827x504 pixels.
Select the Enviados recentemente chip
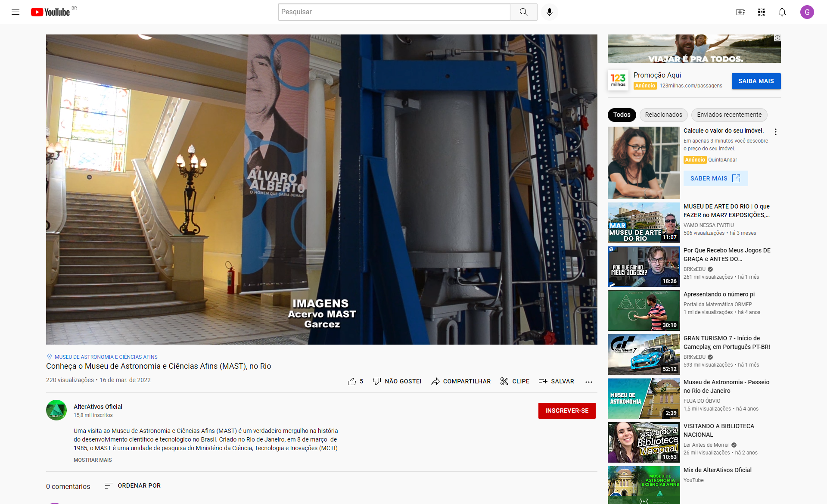click(x=729, y=115)
